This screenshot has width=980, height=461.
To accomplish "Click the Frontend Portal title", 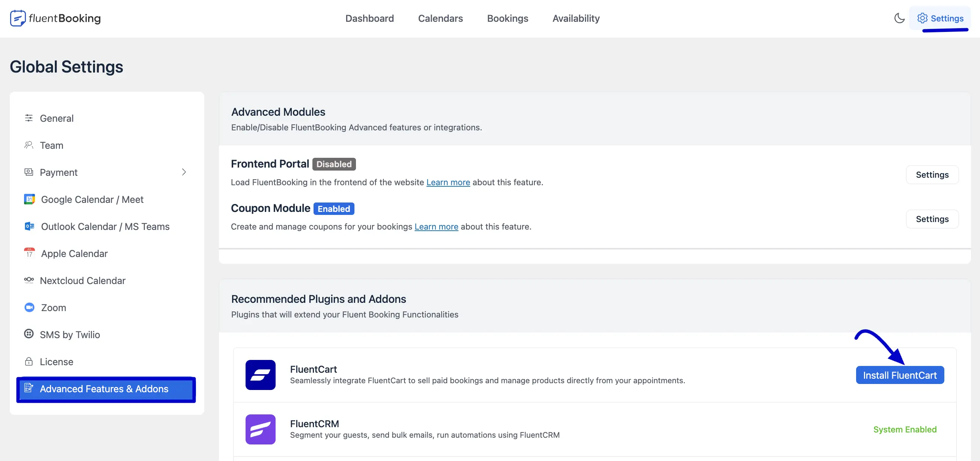I will tap(270, 164).
